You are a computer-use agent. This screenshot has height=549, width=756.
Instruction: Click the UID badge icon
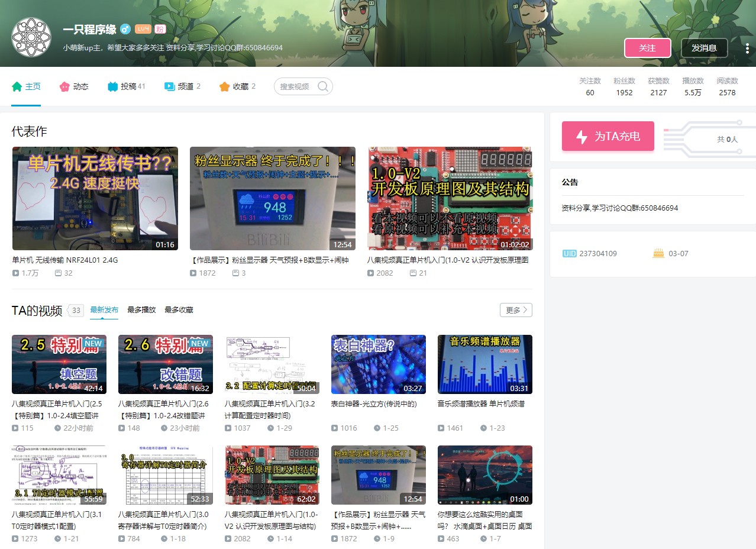tap(569, 253)
